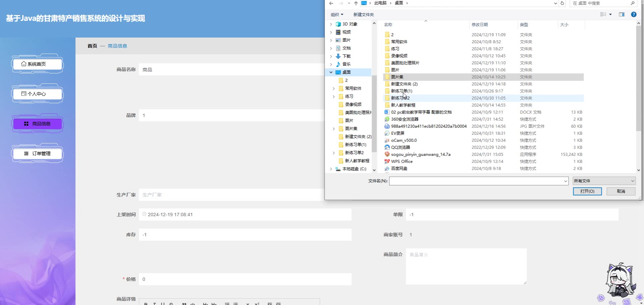Open the file dialog help icon
The height and width of the screenshot is (305, 644).
(634, 14)
